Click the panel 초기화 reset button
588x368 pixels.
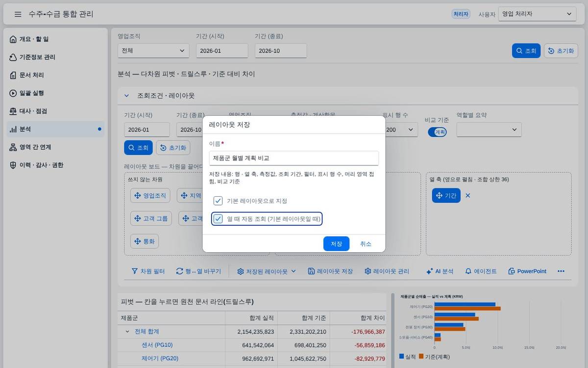click(x=173, y=148)
